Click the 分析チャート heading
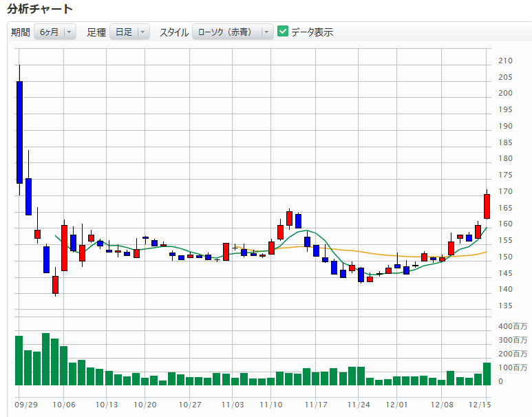Screen dimensions: 532x417 point(40,9)
